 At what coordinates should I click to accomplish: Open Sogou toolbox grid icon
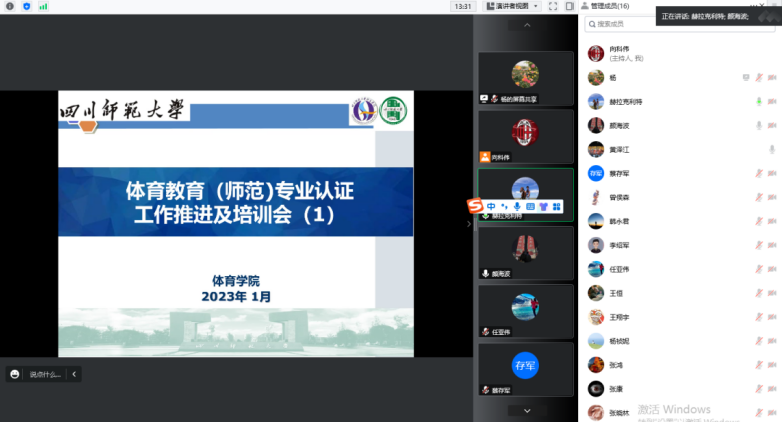click(x=556, y=207)
